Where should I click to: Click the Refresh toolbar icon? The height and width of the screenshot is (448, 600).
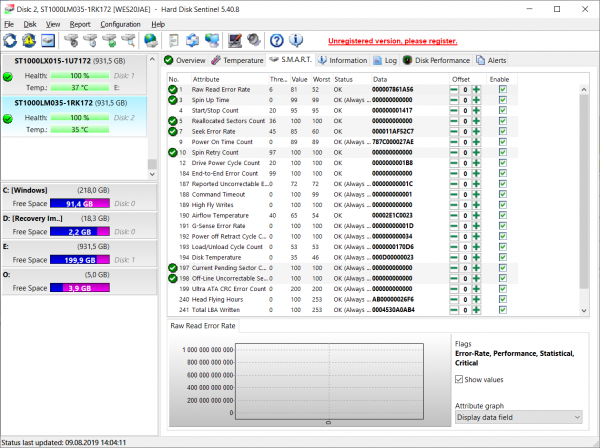click(11, 40)
